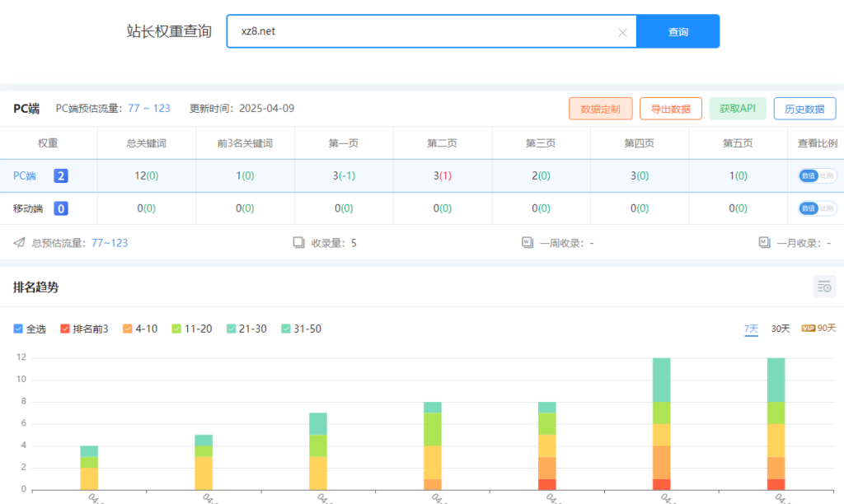The image size is (844, 504).
Task: Click 一周收录 week icon
Action: point(527,243)
